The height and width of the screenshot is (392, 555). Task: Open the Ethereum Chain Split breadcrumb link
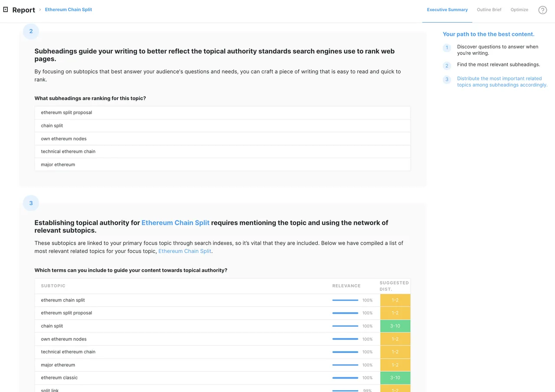pos(69,10)
